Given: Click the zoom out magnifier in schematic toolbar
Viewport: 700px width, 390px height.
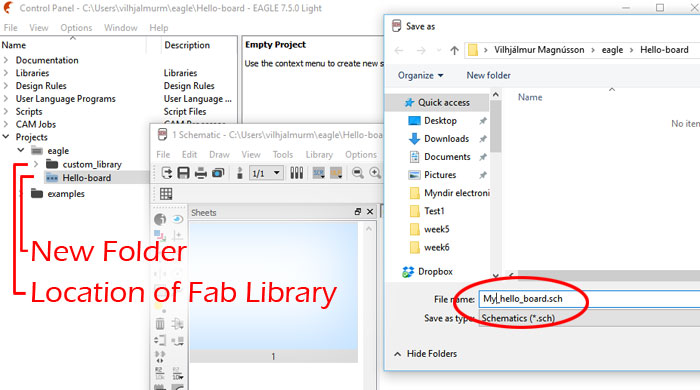Looking at the screenshot, I should point(358,173).
